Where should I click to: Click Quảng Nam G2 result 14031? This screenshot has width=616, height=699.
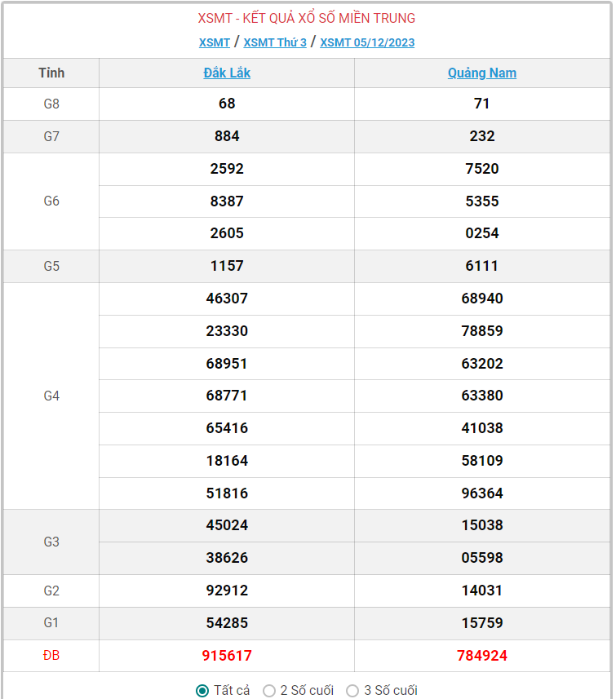click(481, 591)
